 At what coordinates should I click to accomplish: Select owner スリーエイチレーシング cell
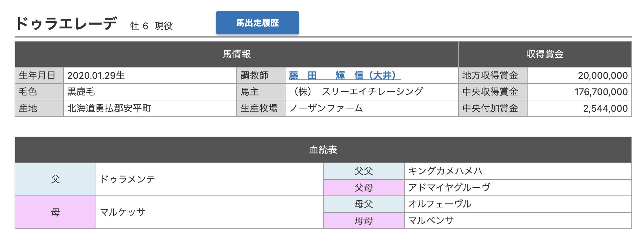(x=358, y=92)
